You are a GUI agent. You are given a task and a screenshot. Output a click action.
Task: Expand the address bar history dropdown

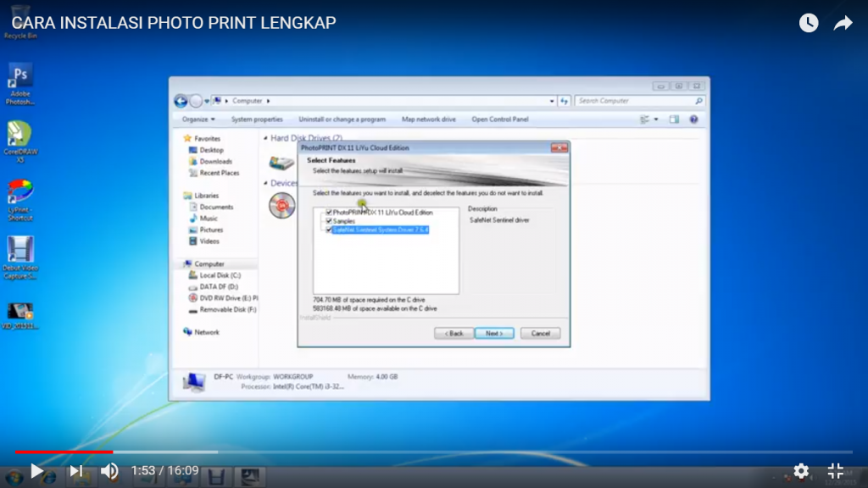coord(551,101)
